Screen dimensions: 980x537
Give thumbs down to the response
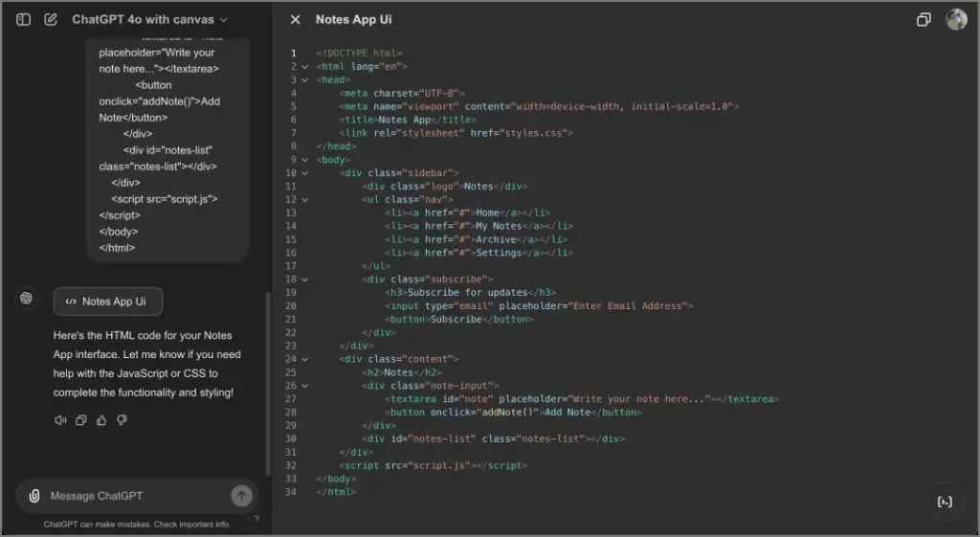122,420
